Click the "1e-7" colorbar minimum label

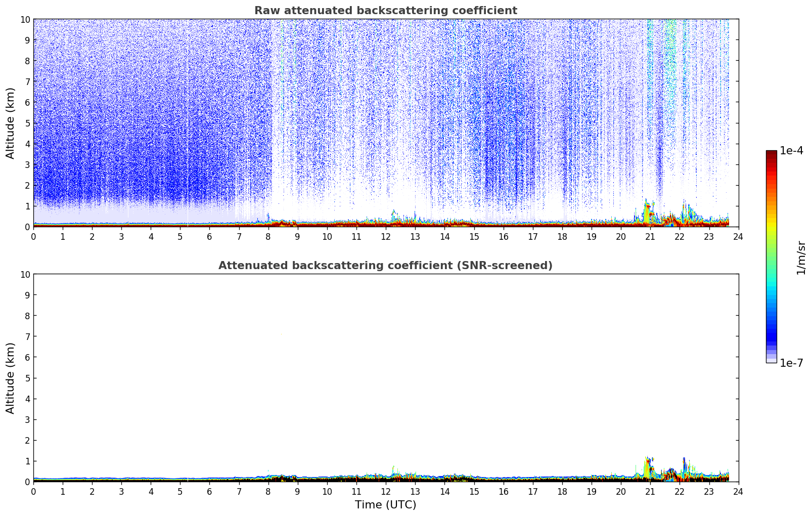tap(791, 363)
